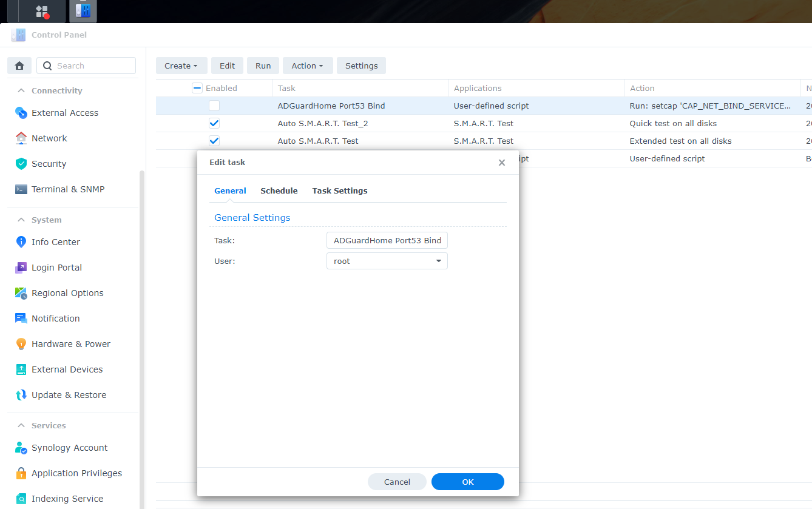Sort by the Task column header
This screenshot has width=812, height=509.
[x=360, y=88]
